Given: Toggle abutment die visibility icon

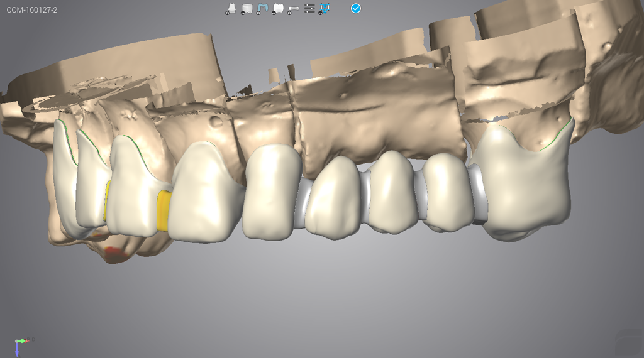Looking at the screenshot, I should (x=231, y=9).
